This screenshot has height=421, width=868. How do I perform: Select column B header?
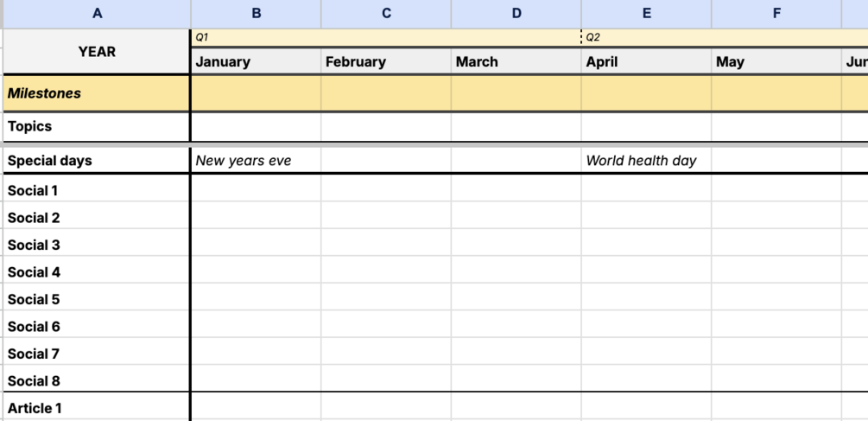257,13
